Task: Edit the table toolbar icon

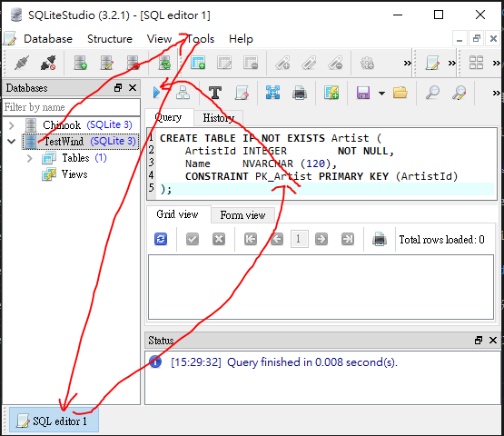Action: click(224, 63)
